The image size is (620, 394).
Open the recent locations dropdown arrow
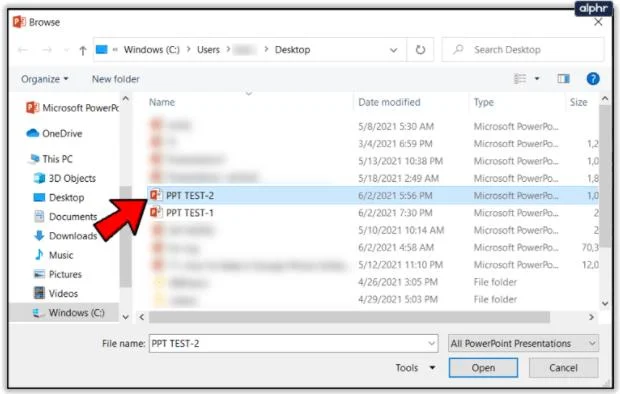coord(66,50)
